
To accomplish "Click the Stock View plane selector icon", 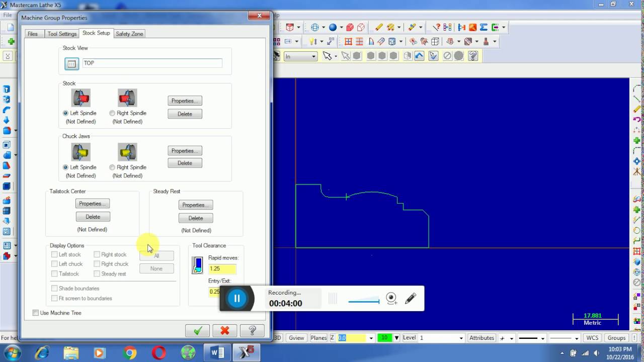I will [x=72, y=64].
